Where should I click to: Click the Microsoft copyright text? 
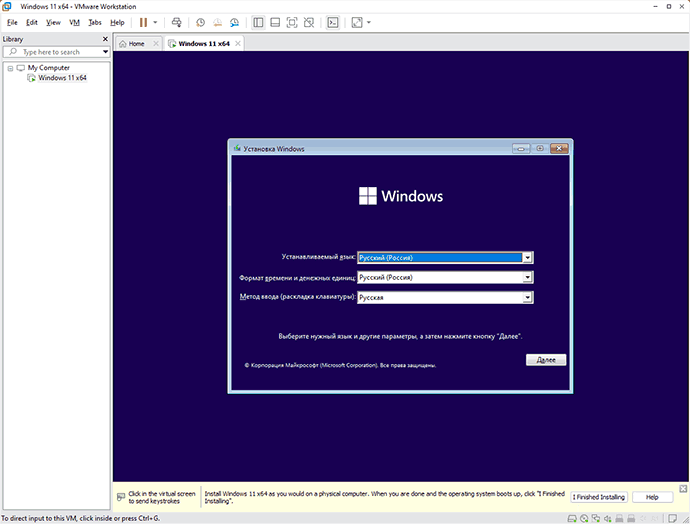coord(340,365)
